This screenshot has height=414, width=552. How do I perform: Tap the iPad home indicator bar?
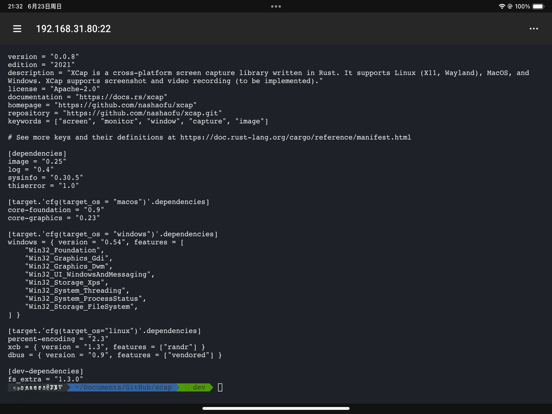pyautogui.click(x=276, y=408)
